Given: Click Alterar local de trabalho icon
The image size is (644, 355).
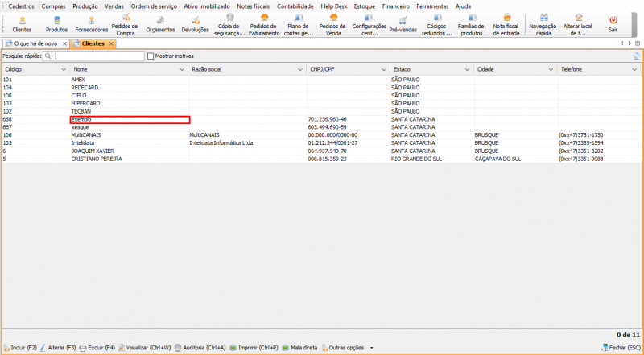Looking at the screenshot, I should point(577,24).
